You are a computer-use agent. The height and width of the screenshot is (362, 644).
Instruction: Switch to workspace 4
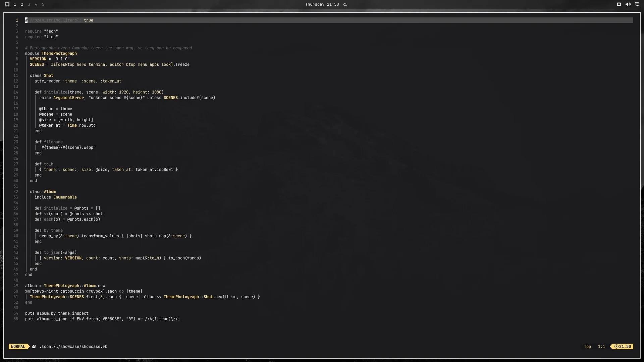(36, 4)
